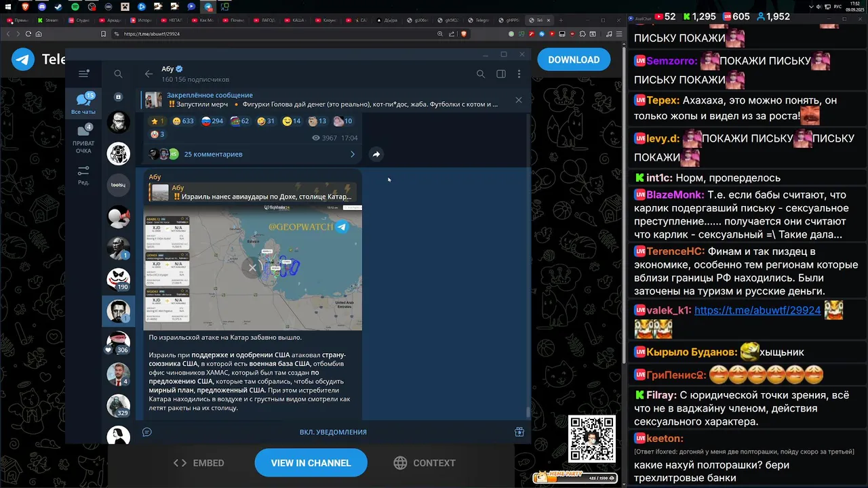The height and width of the screenshot is (488, 868).
Task: Select the ПРИВАТ ОЧКА folder
Action: click(83, 140)
